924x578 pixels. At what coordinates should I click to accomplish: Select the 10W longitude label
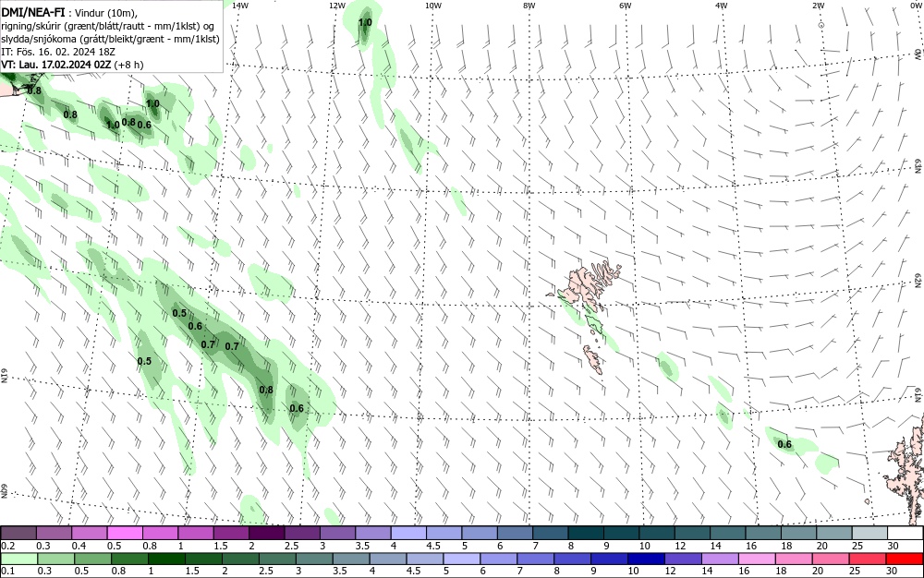(x=433, y=6)
